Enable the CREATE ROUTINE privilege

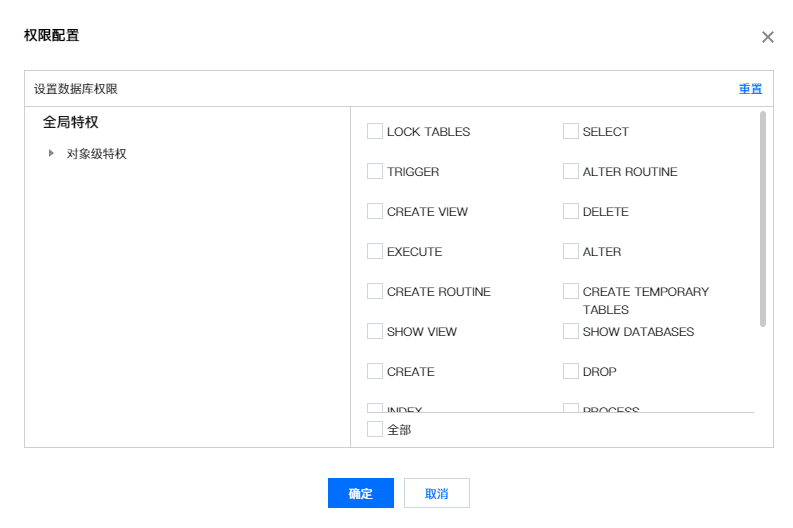(375, 291)
